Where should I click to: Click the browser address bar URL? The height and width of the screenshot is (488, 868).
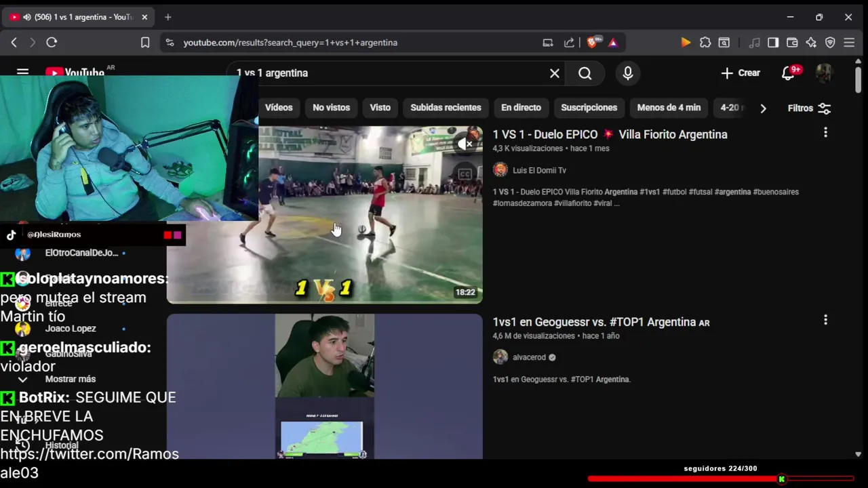pos(290,42)
